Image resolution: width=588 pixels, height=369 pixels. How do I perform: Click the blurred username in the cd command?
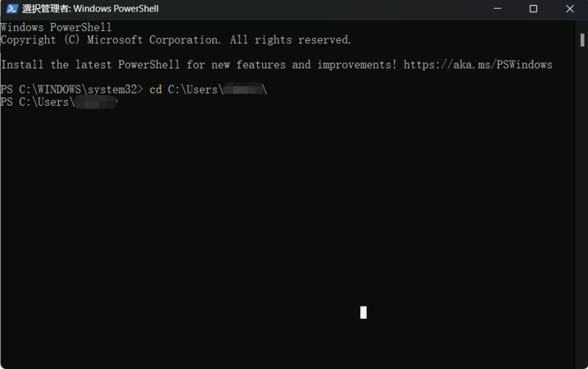[x=242, y=89]
